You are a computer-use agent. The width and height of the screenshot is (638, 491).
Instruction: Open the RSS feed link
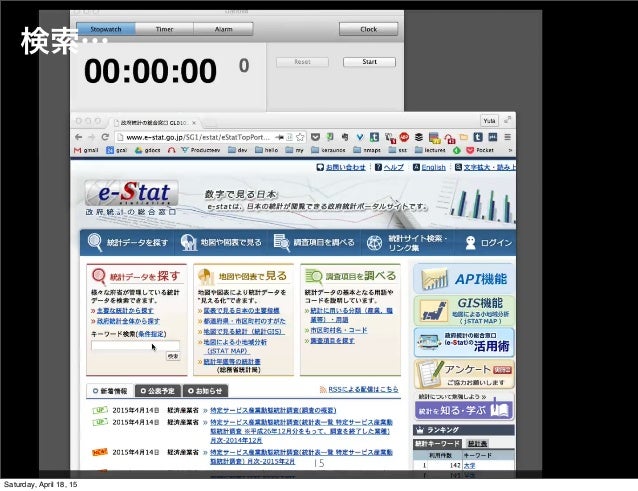click(x=363, y=389)
